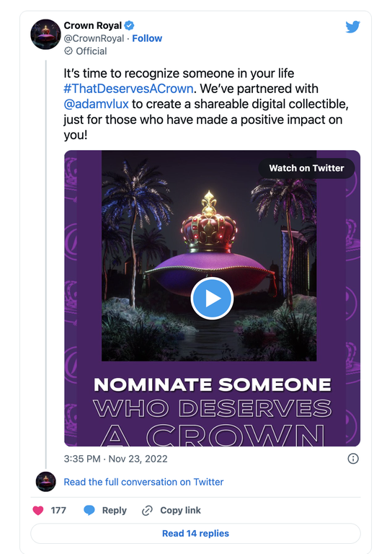Play the crown video

coord(212,299)
